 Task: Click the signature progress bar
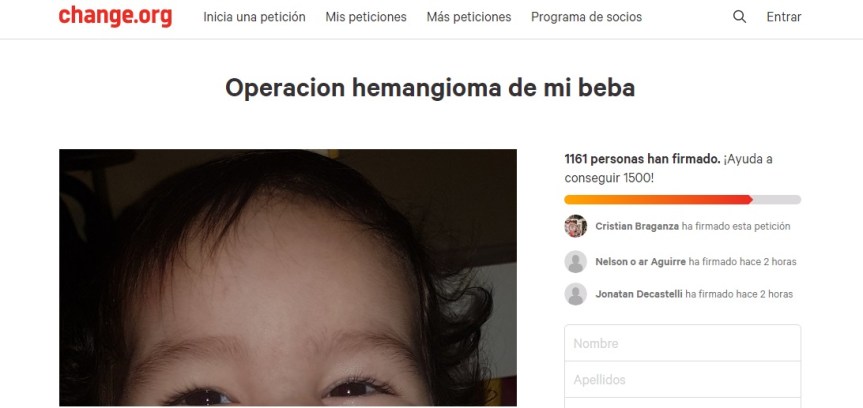pyautogui.click(x=682, y=200)
